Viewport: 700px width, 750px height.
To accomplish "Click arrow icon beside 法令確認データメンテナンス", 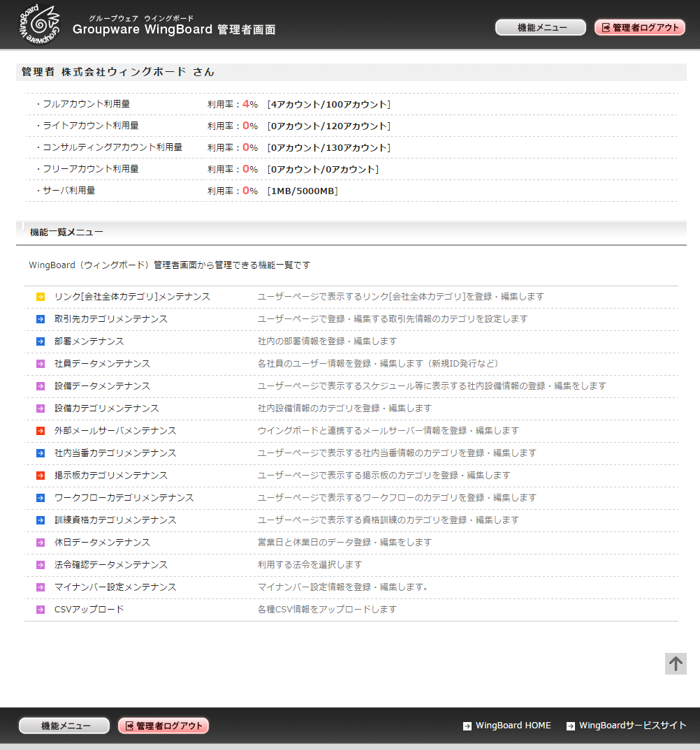I will coord(41,566).
